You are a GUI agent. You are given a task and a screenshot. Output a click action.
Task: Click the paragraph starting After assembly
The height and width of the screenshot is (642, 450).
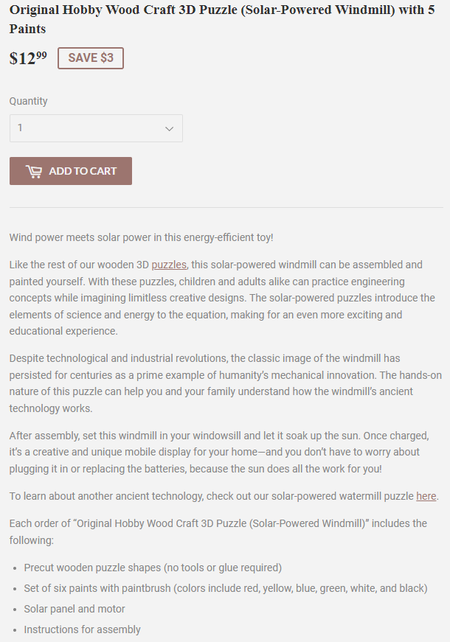(x=219, y=452)
